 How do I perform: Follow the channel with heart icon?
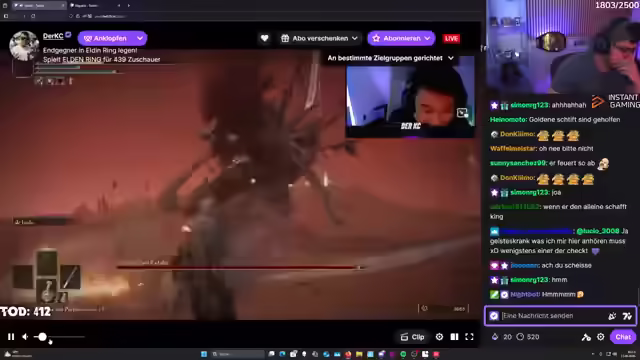pyautogui.click(x=264, y=38)
